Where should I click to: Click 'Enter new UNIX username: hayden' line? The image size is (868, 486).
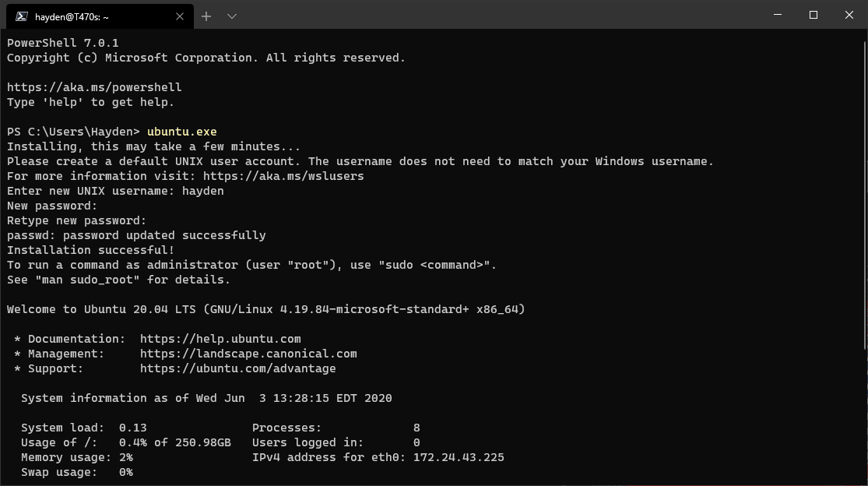click(115, 191)
